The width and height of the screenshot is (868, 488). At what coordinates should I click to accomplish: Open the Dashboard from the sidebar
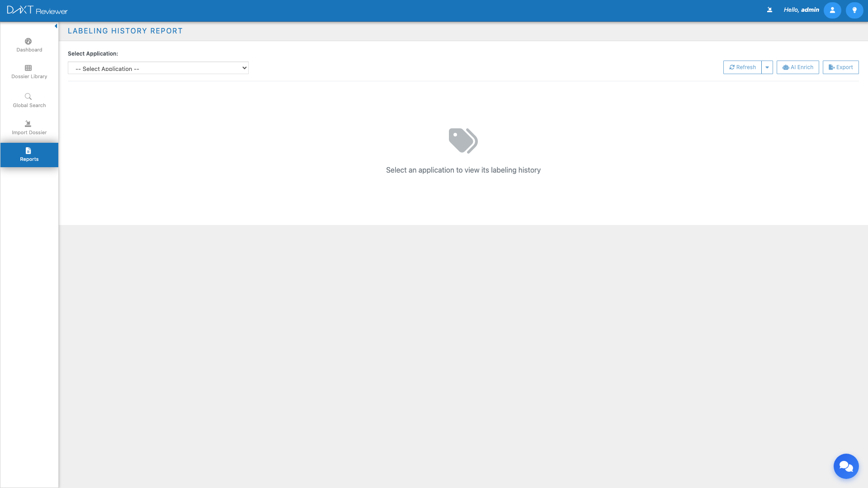29,45
